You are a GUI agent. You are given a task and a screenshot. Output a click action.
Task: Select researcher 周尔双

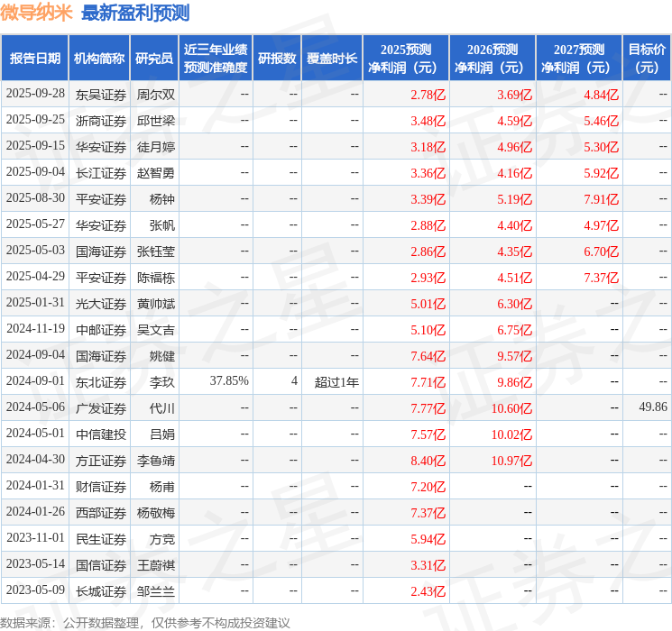tap(156, 95)
